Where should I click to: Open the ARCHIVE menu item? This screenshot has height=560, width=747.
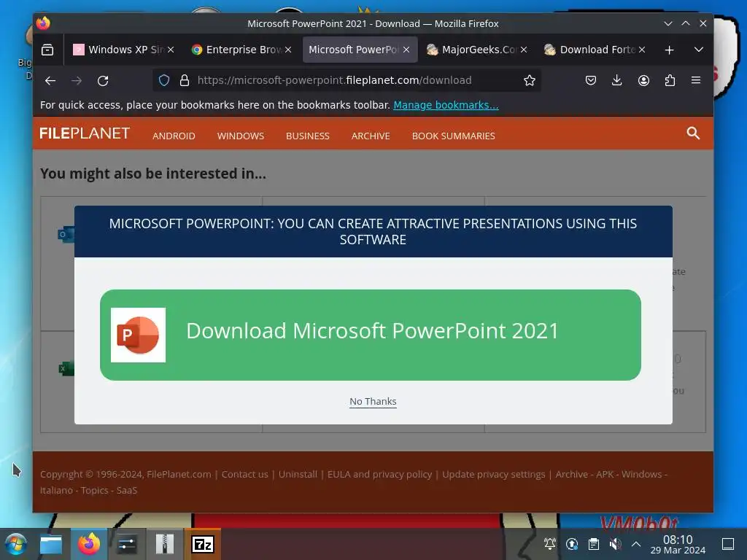tap(371, 136)
